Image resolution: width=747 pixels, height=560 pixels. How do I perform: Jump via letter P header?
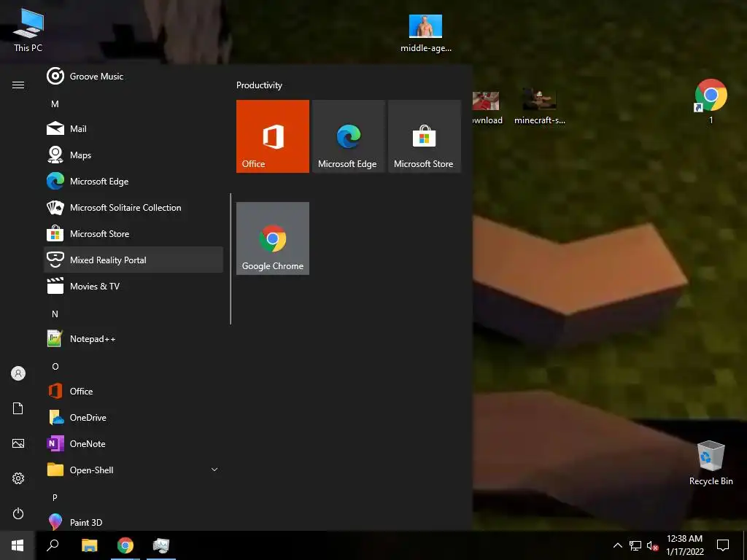point(55,497)
